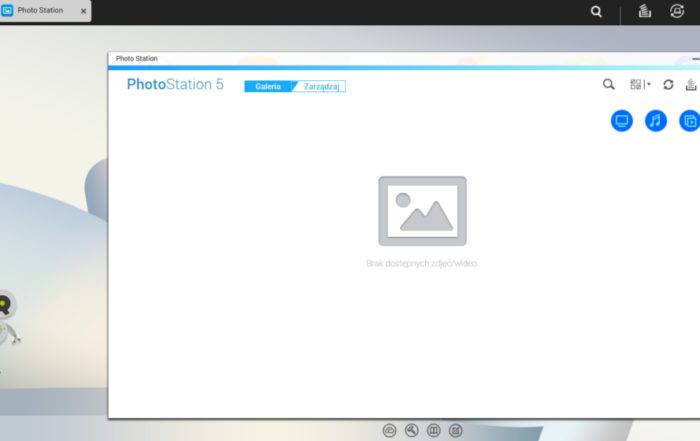The height and width of the screenshot is (441, 700).
Task: Click the empty gallery placeholder image
Action: coord(422,211)
